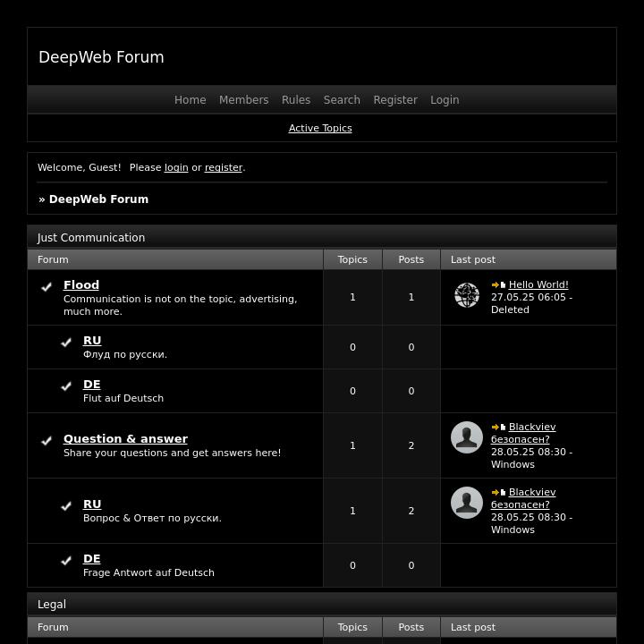Click the go-to-last-post icon beside Hello World!
The width and height of the screenshot is (644, 644).
[498, 285]
